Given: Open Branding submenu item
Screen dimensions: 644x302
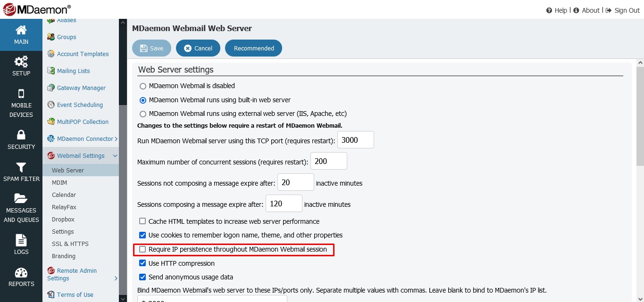Looking at the screenshot, I should click(x=64, y=256).
